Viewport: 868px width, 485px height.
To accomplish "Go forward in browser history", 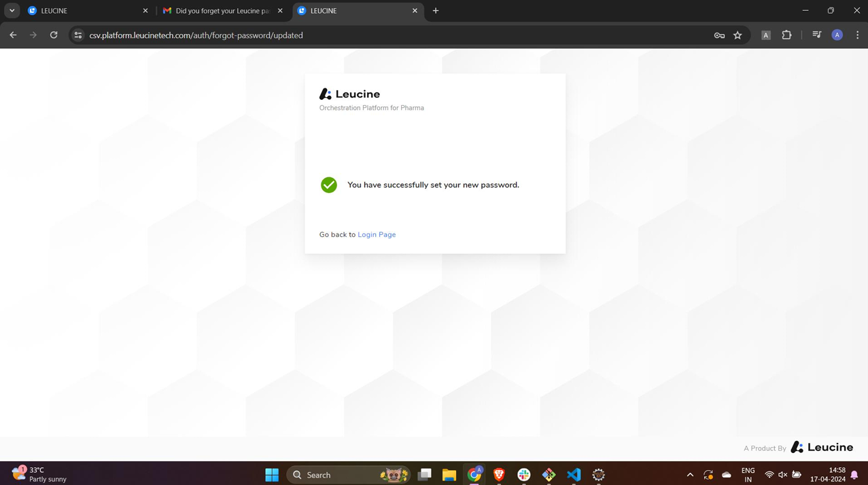I will coord(33,35).
